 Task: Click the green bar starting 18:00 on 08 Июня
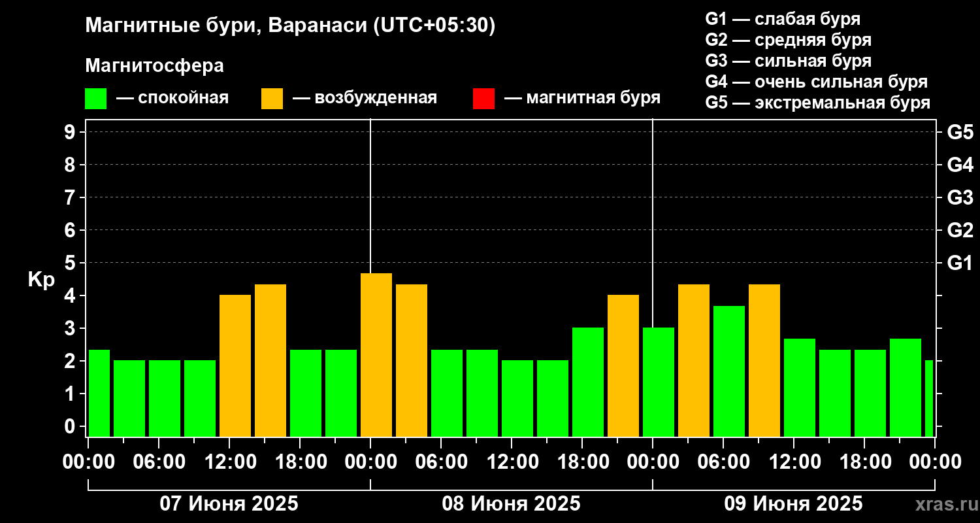point(588,382)
